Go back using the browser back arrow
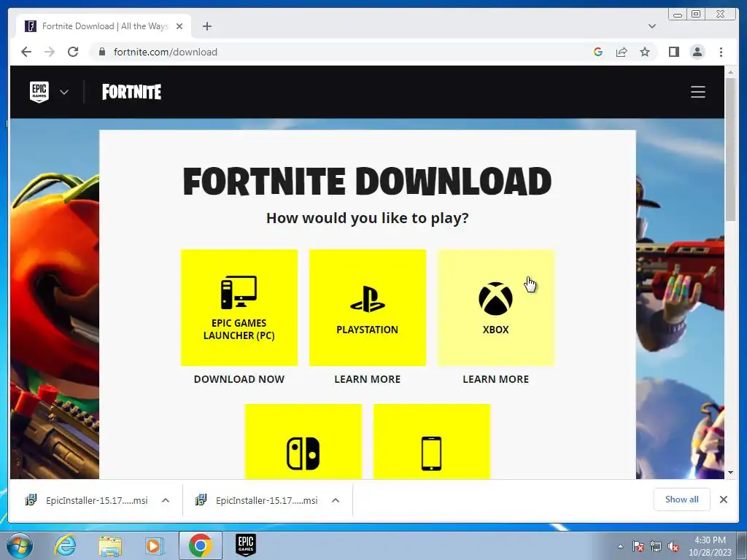Image resolution: width=747 pixels, height=560 pixels. click(x=26, y=52)
